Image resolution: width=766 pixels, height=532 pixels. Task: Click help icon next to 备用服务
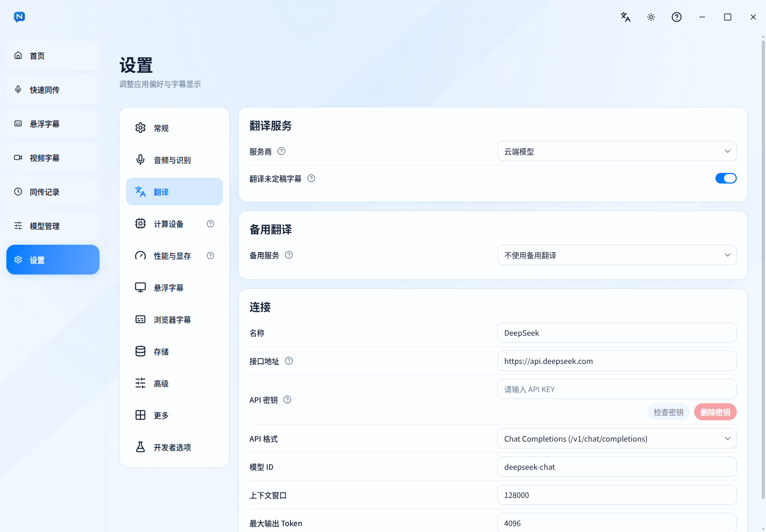[x=289, y=255]
